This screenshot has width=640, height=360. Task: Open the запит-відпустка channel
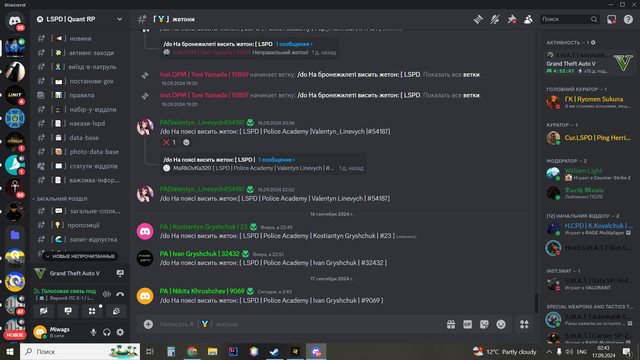click(x=80, y=239)
